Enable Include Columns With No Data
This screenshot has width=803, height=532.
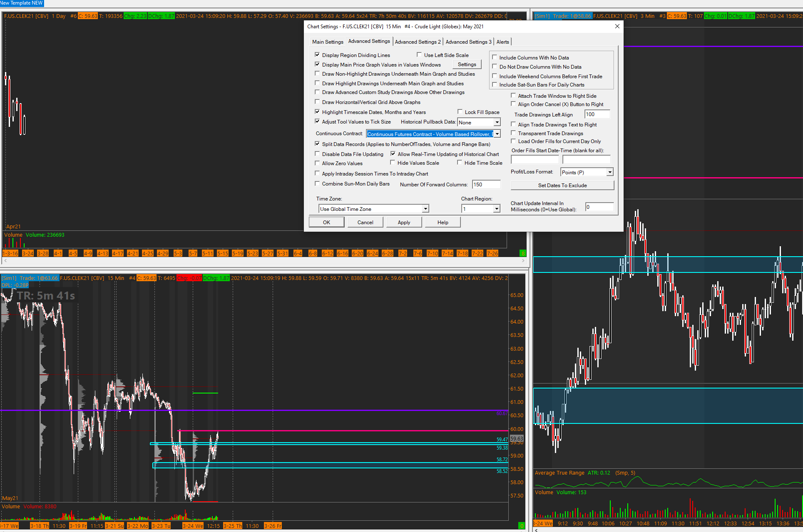pos(495,57)
